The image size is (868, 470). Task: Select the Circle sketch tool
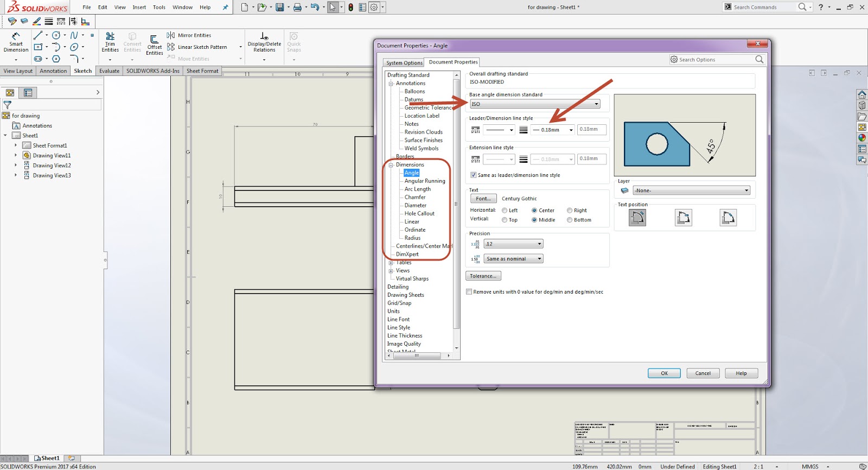(x=56, y=35)
